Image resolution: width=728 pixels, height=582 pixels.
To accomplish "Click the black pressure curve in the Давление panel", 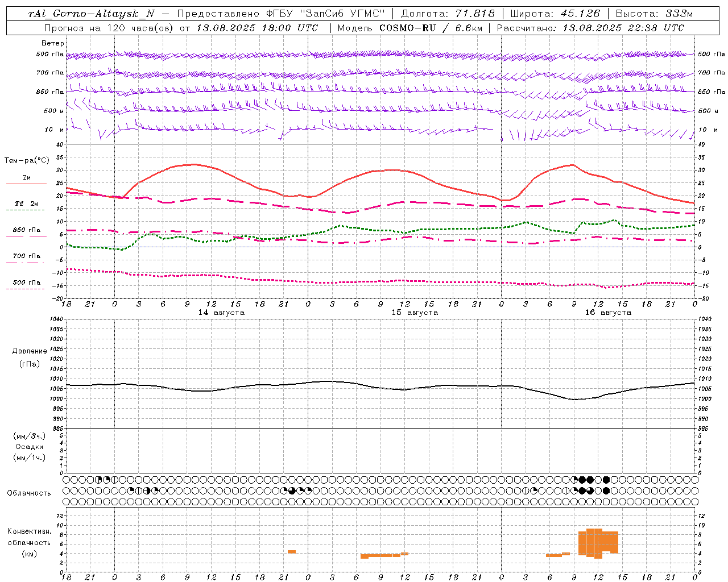I will [380, 388].
